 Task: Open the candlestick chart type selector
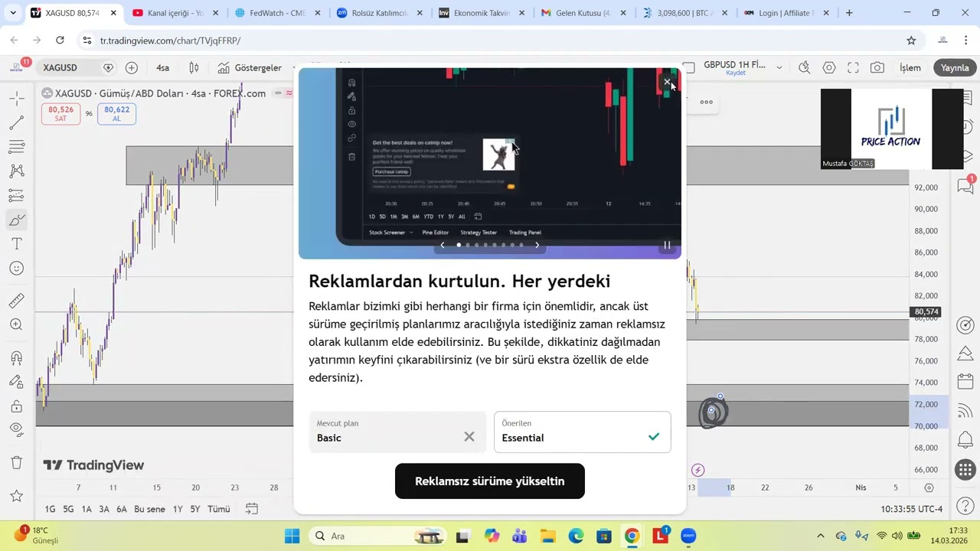194,67
